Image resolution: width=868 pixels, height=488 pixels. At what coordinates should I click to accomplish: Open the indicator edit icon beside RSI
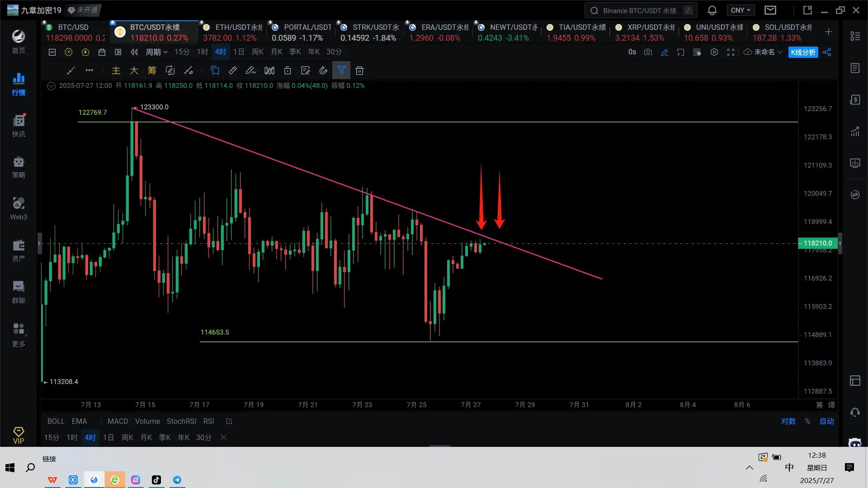pyautogui.click(x=229, y=421)
